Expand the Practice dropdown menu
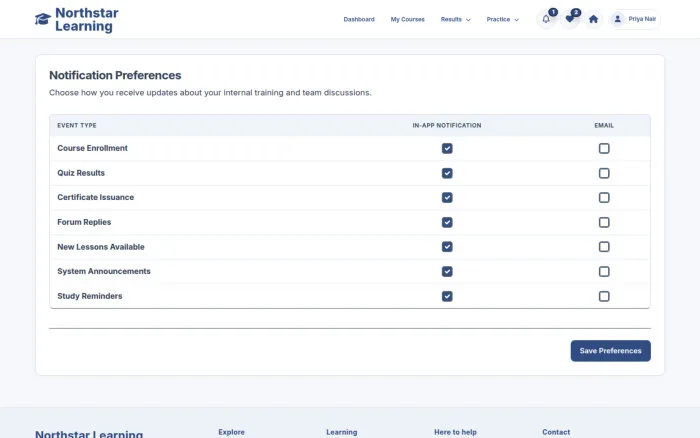700x438 pixels. click(x=503, y=19)
